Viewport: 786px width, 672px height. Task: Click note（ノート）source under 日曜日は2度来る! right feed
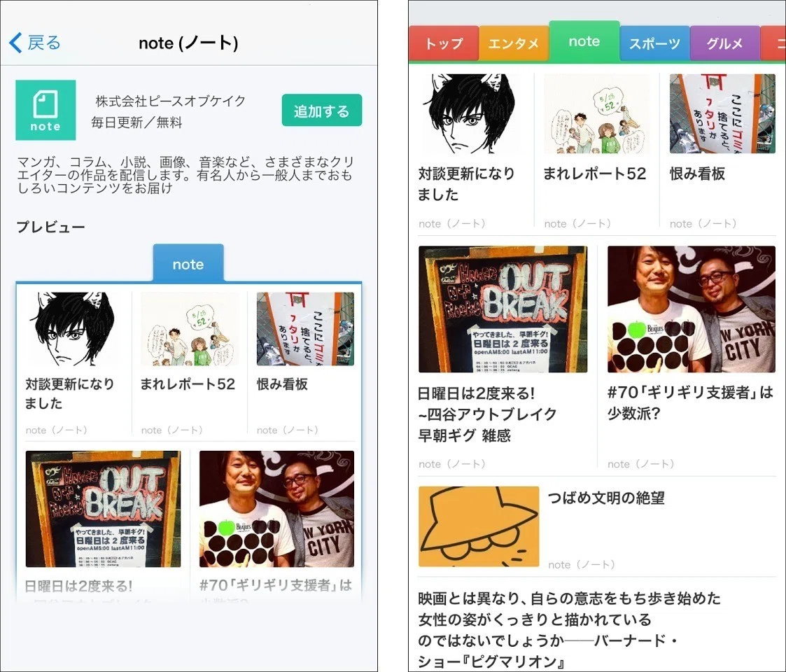(x=452, y=464)
